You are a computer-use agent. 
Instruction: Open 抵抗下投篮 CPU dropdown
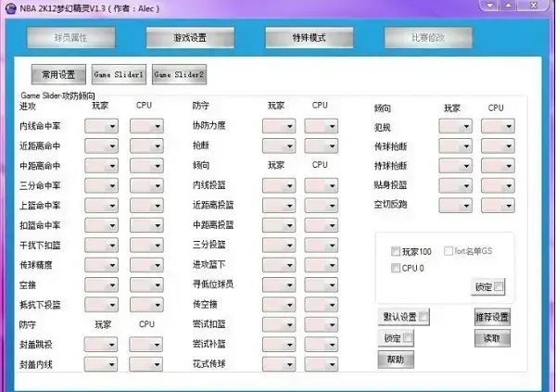click(146, 305)
